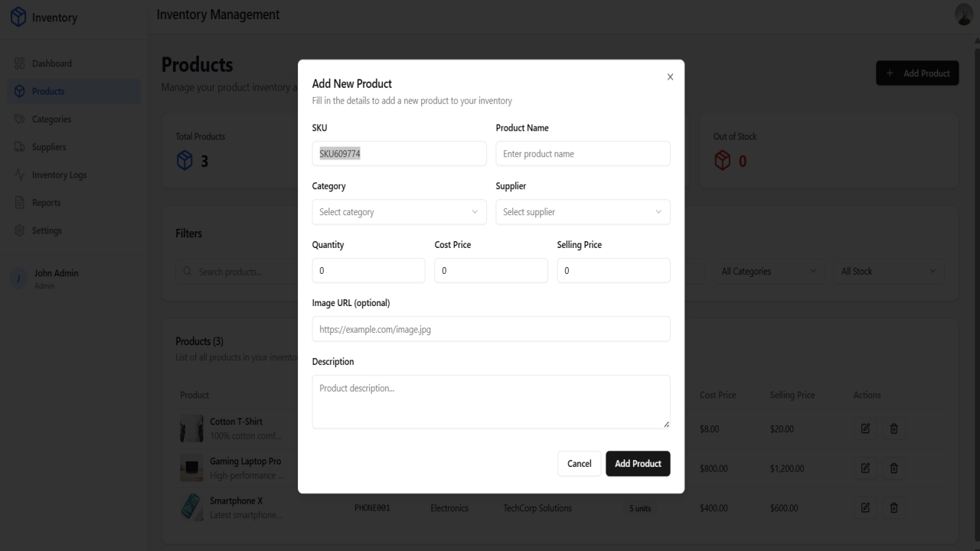
Task: Submit the dialog's Add Product button
Action: 638,464
